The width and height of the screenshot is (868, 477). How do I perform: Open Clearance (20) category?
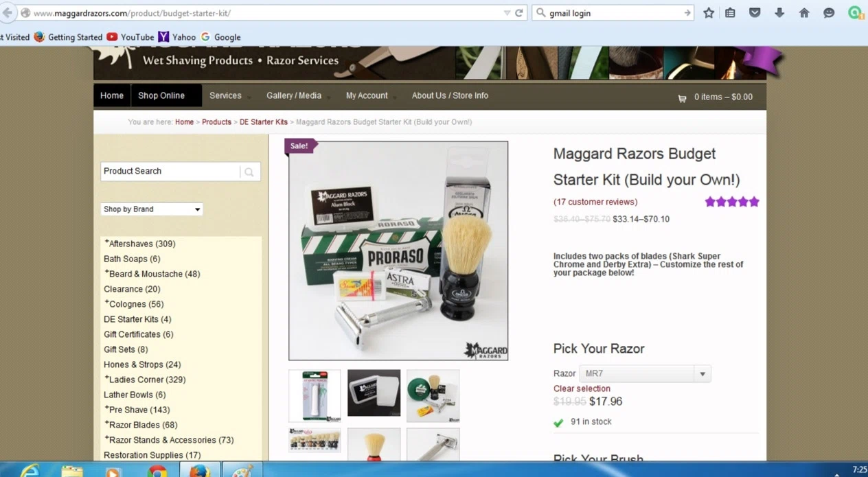(132, 289)
